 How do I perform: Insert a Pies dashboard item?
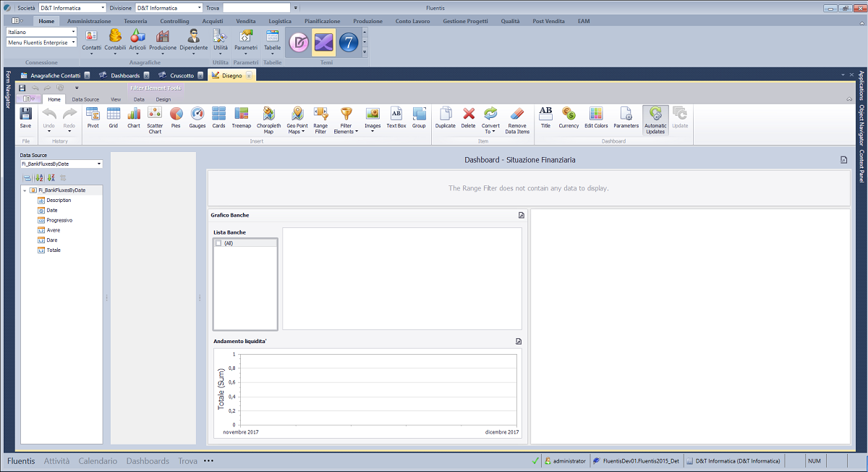[x=176, y=117]
